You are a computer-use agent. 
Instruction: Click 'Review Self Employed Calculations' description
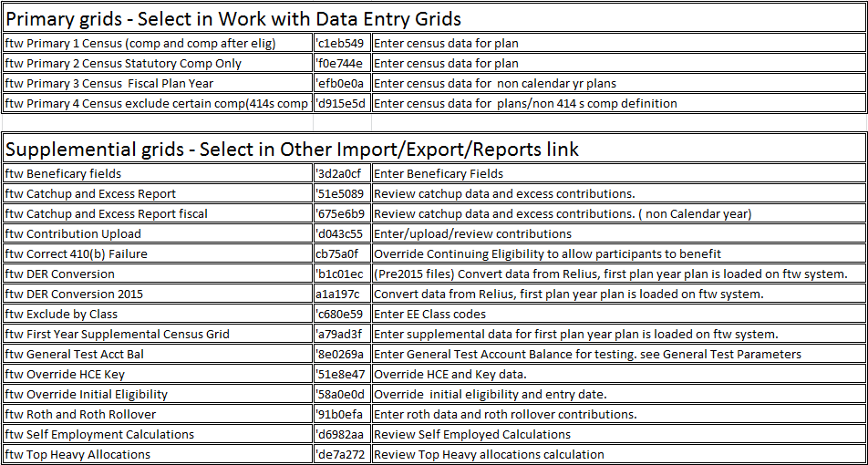click(618, 434)
